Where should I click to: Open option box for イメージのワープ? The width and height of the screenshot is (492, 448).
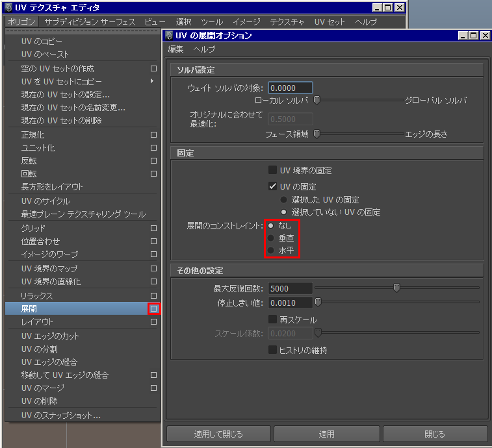(x=153, y=255)
